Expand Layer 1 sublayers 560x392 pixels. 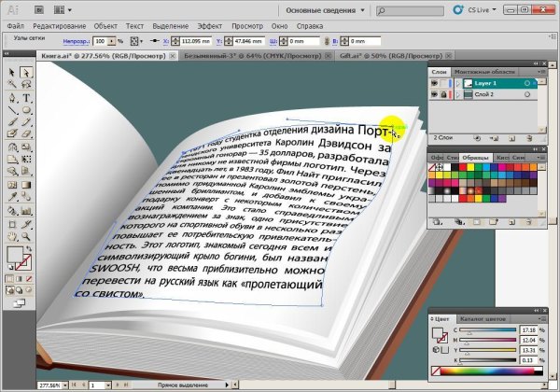click(456, 83)
